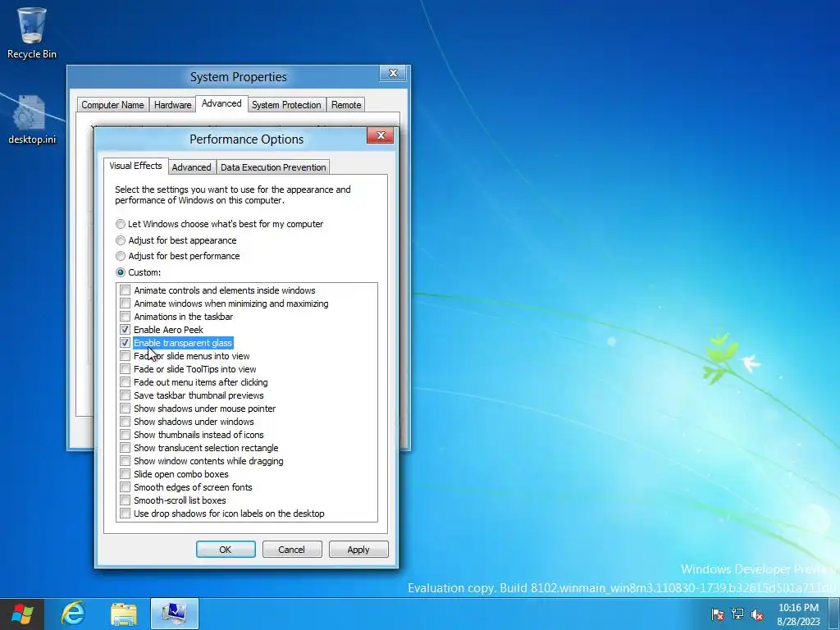Enable 'Slide open combo boxes'
The height and width of the screenshot is (630, 840).
tap(125, 474)
